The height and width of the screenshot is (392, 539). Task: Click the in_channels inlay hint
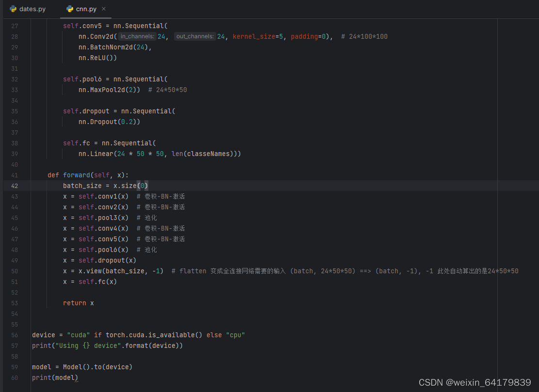pos(137,36)
